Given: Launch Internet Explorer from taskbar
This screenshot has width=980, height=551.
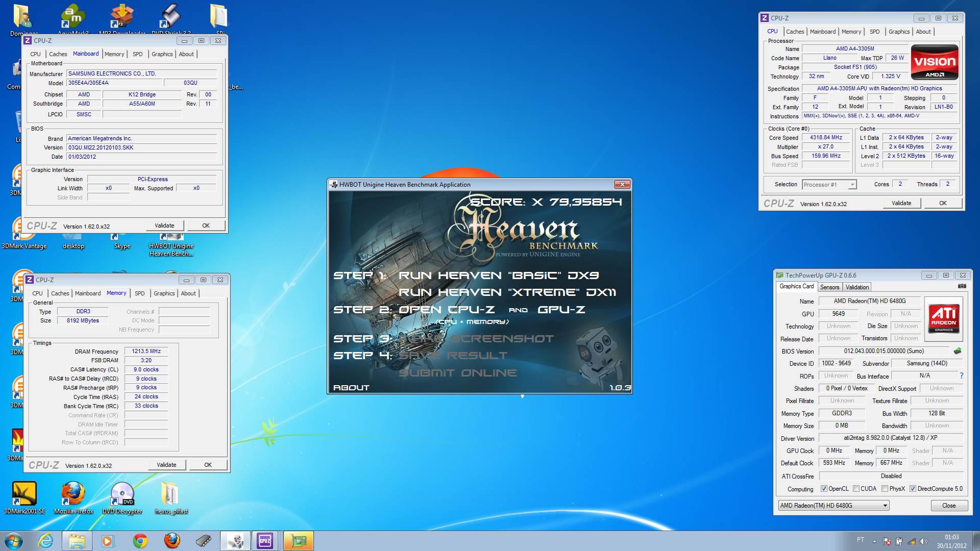Looking at the screenshot, I should coord(45,541).
